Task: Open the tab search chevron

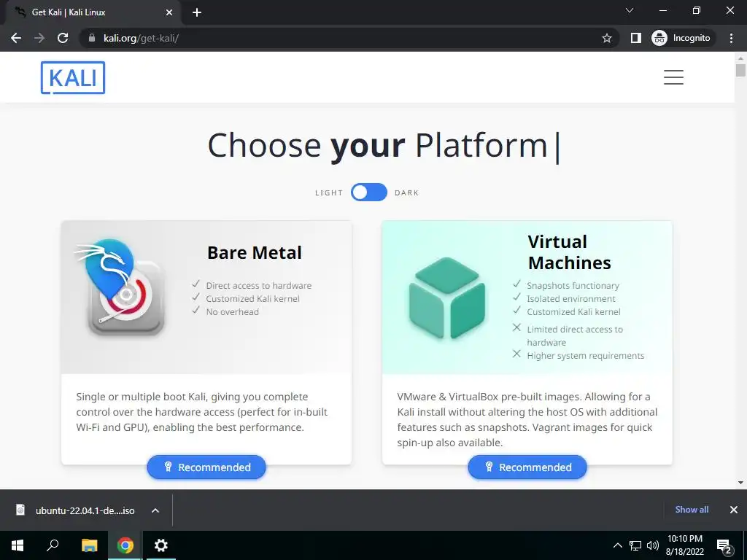Action: point(630,10)
